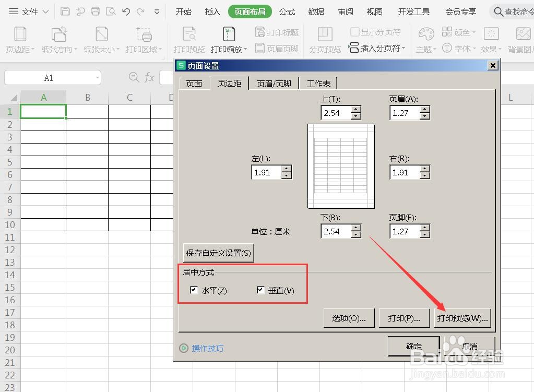Viewport: 534px width, 392px height.
Task: Select row 5 header
Action: (10, 162)
